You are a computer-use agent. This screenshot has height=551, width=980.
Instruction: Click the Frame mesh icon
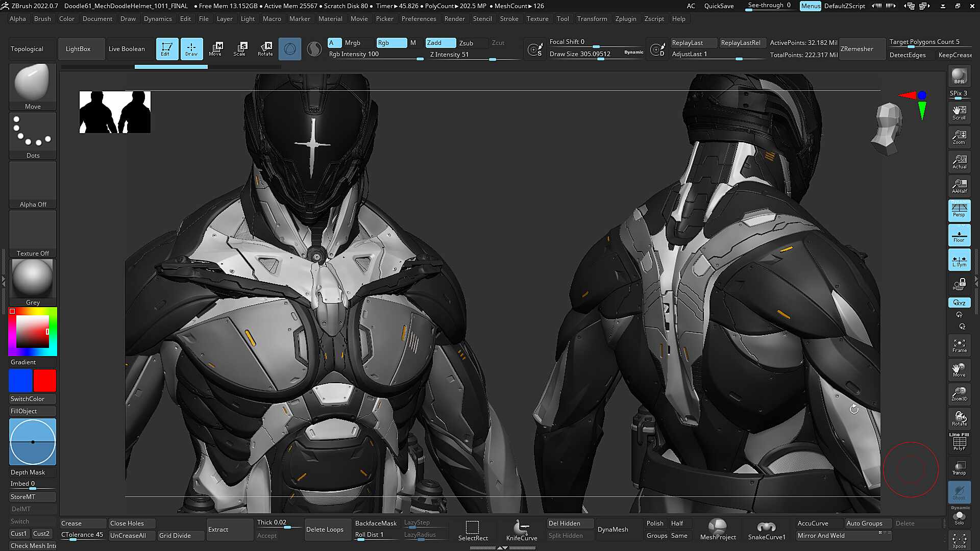coord(959,345)
